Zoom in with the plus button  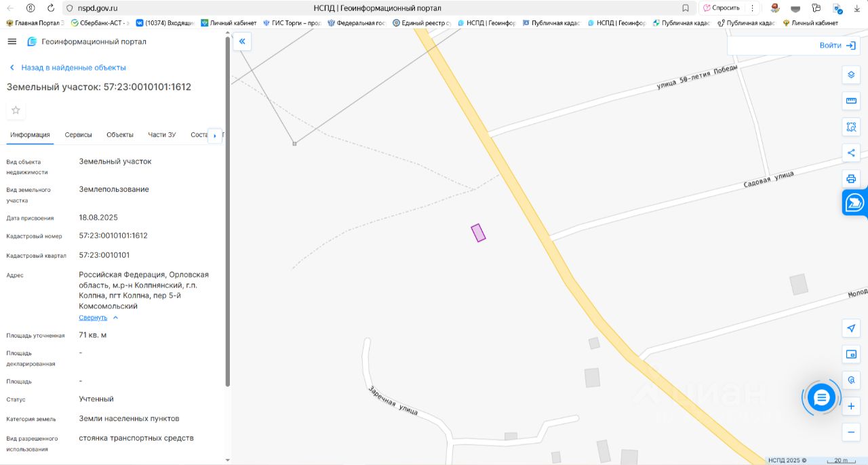coord(851,407)
